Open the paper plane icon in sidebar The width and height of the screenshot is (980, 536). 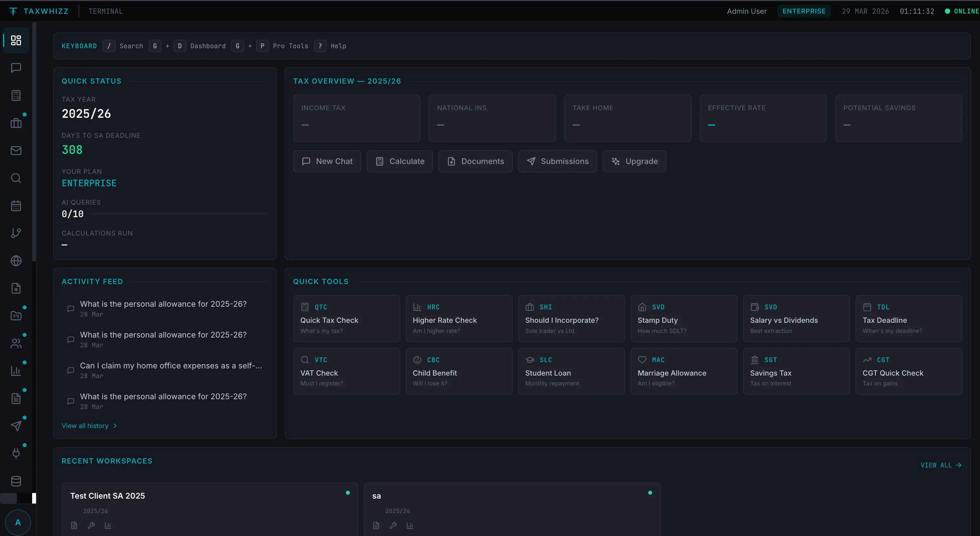tap(16, 426)
